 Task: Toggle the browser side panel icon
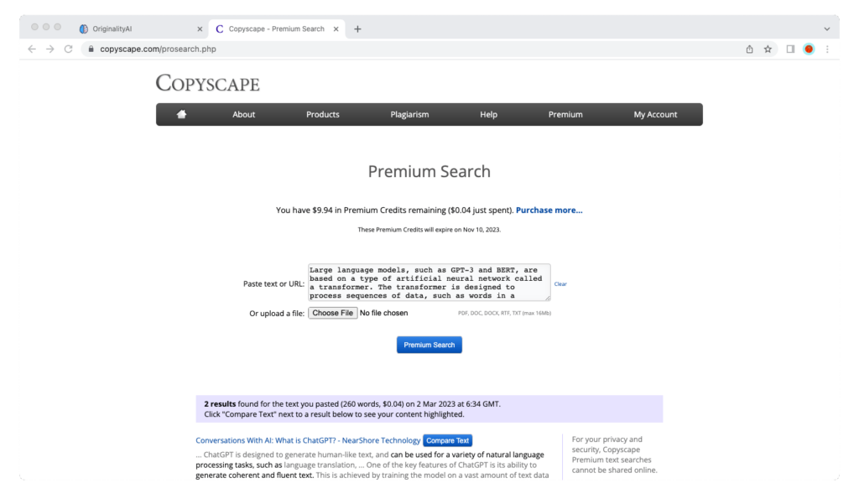[x=790, y=49]
